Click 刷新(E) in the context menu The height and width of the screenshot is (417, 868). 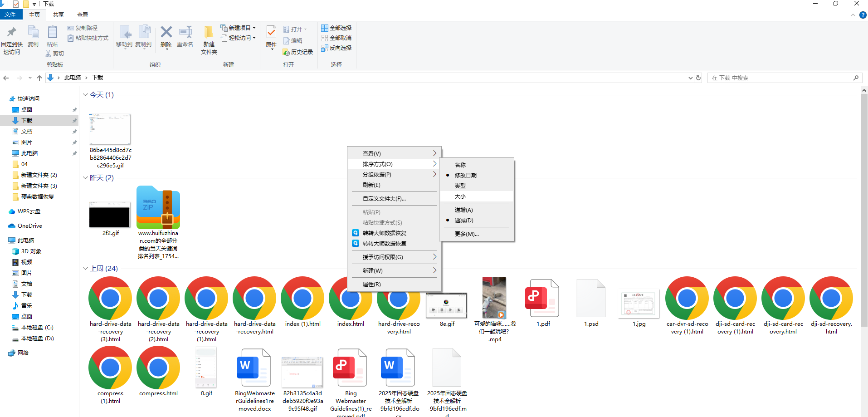click(394, 185)
